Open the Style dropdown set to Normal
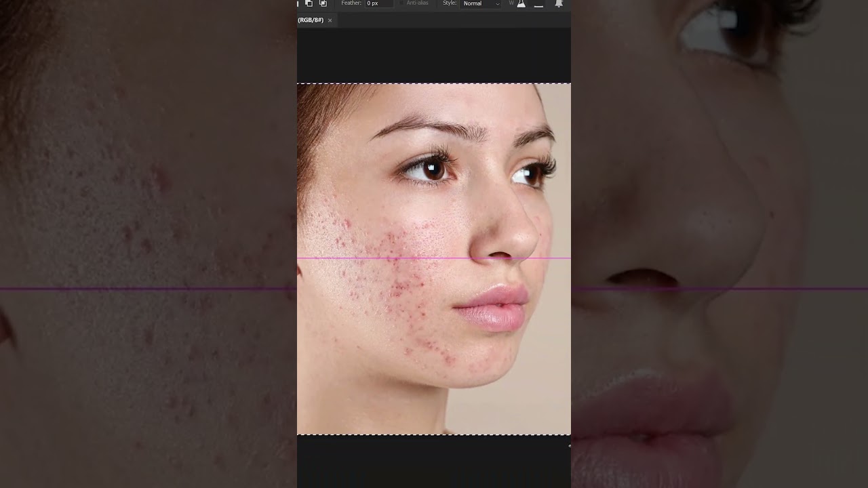 pos(481,3)
